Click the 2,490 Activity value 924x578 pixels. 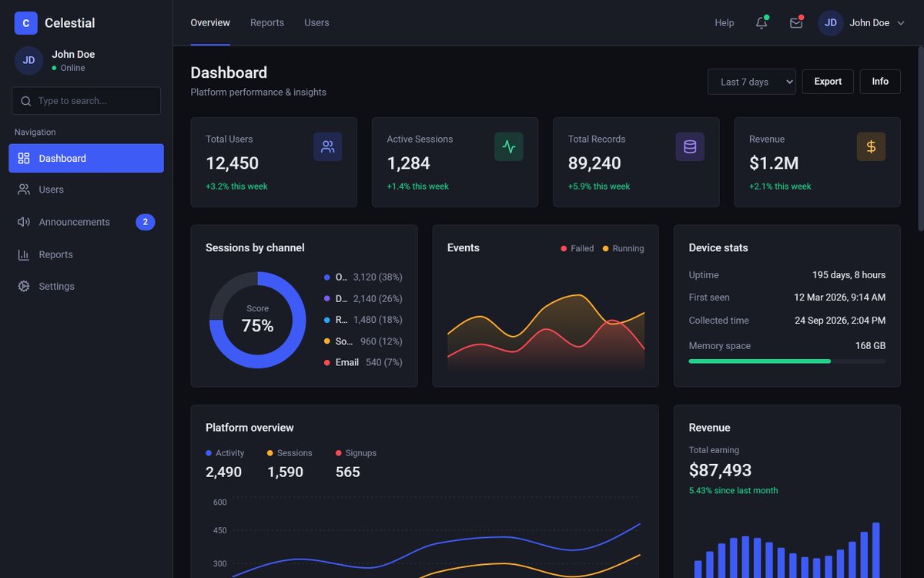223,472
